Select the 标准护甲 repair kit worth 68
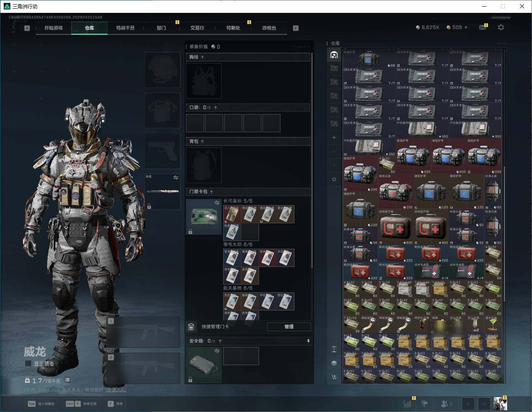Screen dimensions: 532x412 pos(369,59)
